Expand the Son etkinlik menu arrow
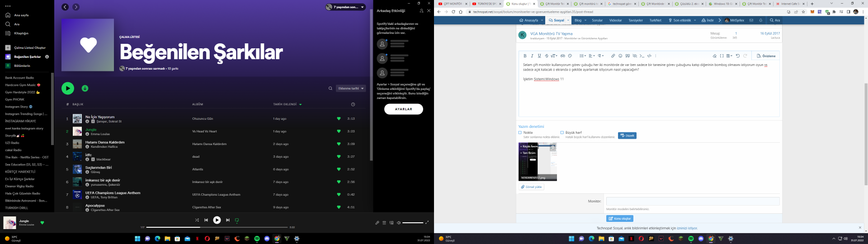The image size is (868, 244). tap(695, 20)
